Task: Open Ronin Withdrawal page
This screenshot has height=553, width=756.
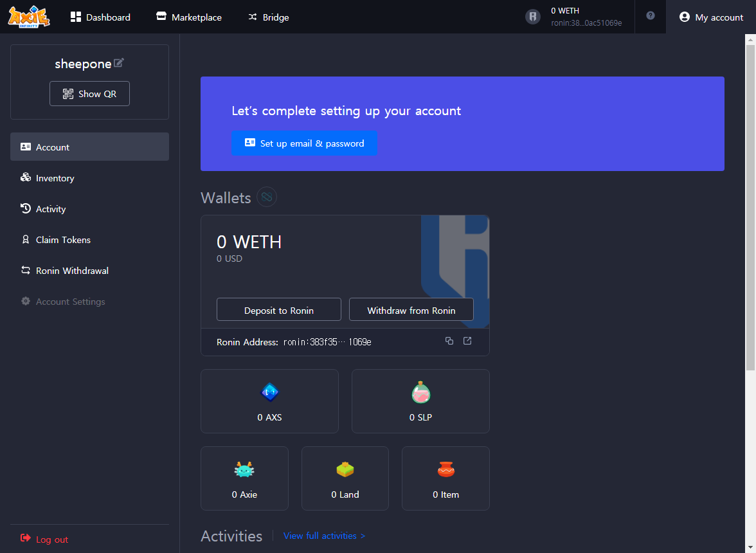Action: click(x=90, y=271)
